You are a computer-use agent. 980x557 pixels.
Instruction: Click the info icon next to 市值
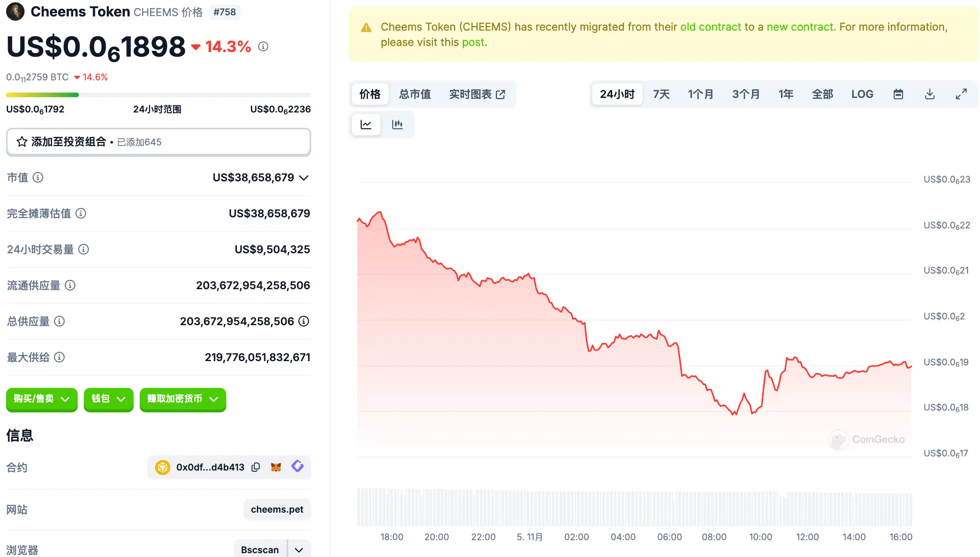[38, 178]
